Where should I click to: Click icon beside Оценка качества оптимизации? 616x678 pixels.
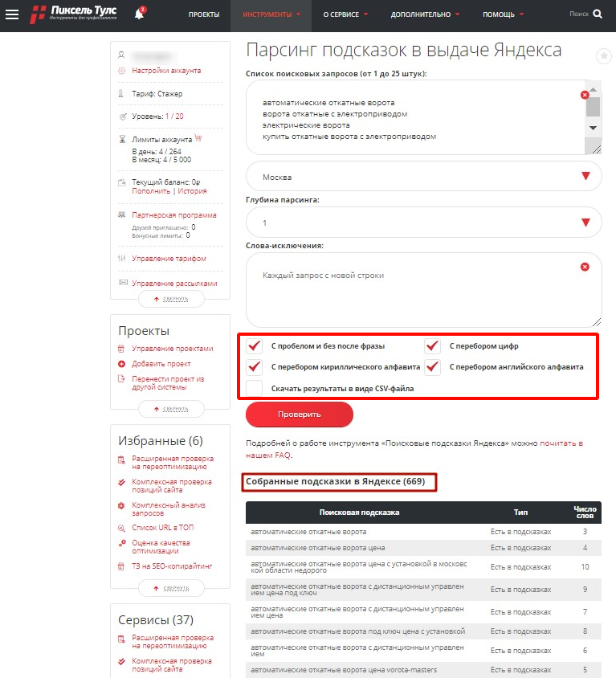(122, 543)
